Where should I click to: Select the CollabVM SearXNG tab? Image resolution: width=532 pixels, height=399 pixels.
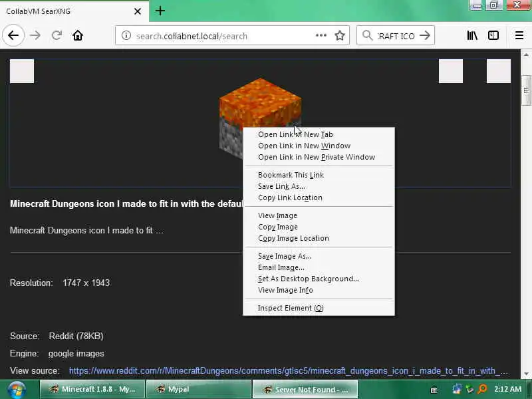(x=74, y=11)
